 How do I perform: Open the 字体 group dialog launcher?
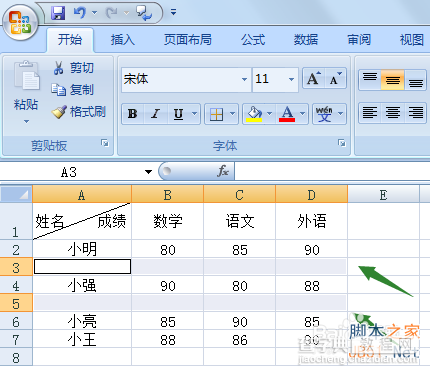(342, 143)
